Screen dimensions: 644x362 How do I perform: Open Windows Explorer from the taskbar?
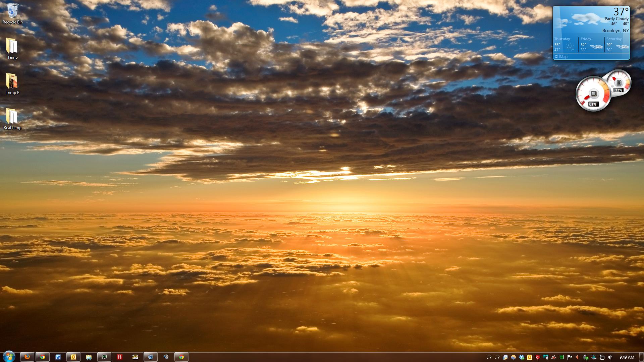point(89,357)
